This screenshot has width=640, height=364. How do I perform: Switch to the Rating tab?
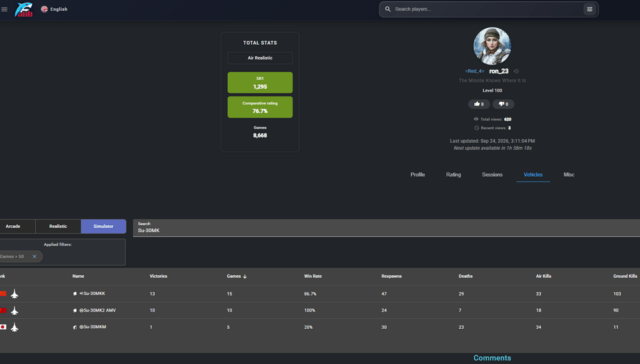click(x=454, y=175)
